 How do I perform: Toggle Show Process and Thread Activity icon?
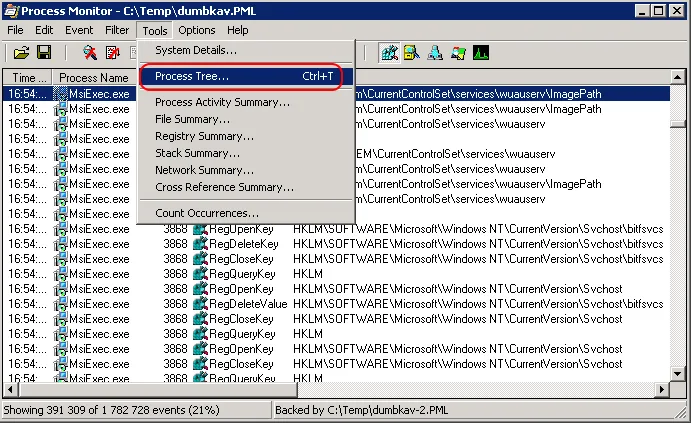point(458,52)
